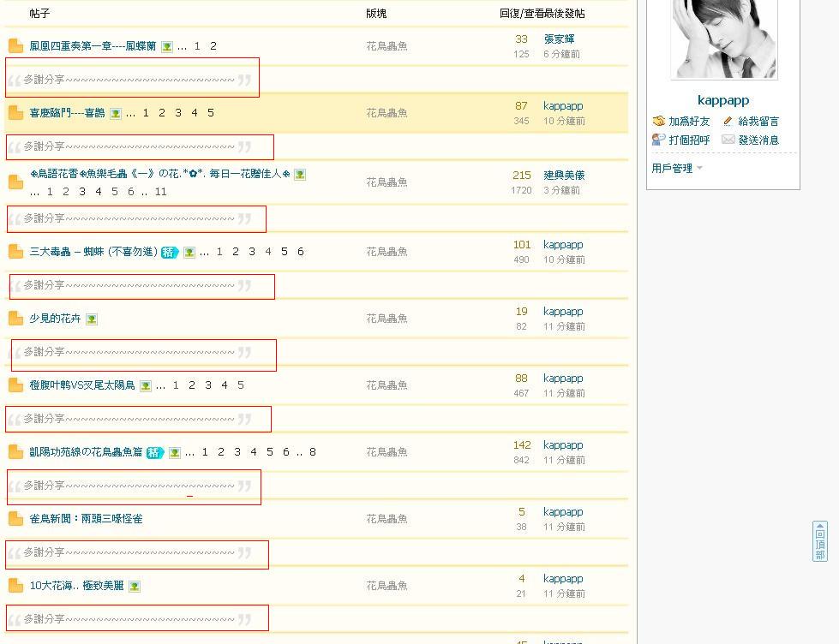Open the 橙腹叶鹎VS叉尾太陽鳥 thread
The height and width of the screenshot is (644, 839).
coord(82,385)
